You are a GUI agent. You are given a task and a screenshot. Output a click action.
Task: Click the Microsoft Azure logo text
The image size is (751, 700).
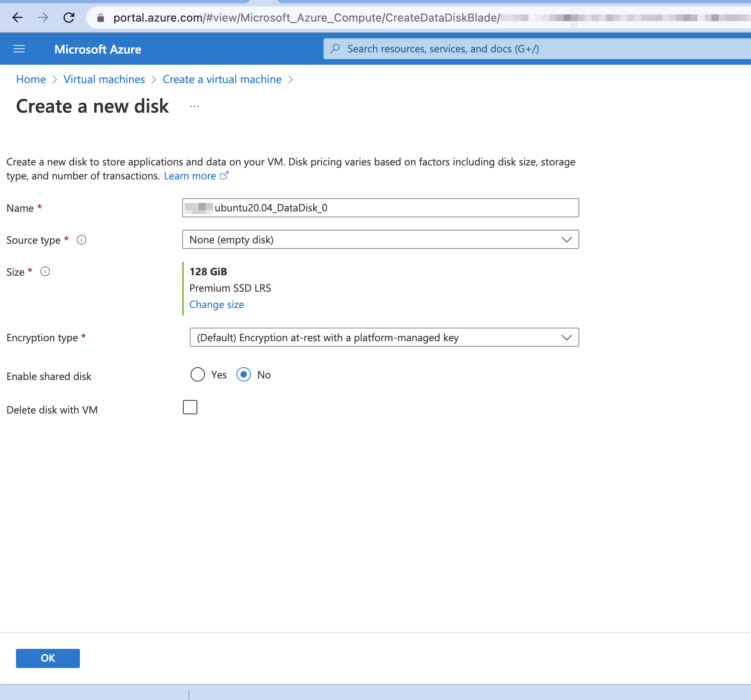click(97, 49)
